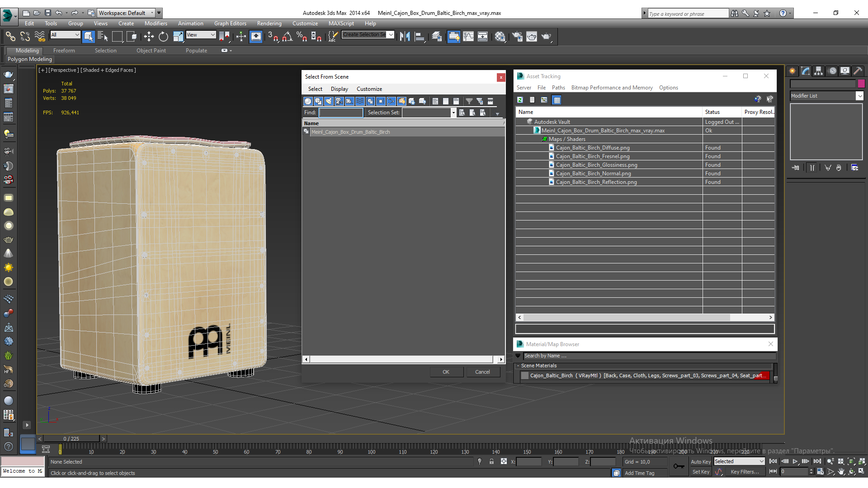Open Paths menu in Asset Tracking
The height and width of the screenshot is (488, 868).
tap(558, 88)
